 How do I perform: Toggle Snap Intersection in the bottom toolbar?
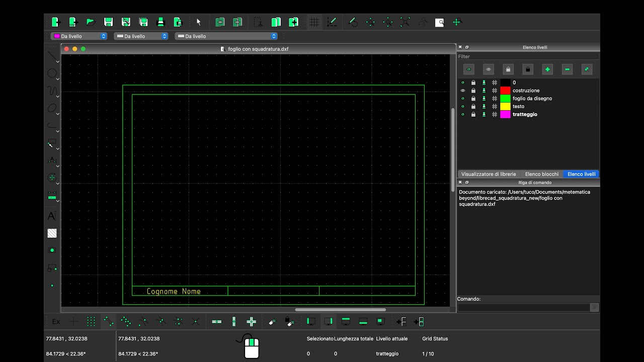click(x=196, y=322)
